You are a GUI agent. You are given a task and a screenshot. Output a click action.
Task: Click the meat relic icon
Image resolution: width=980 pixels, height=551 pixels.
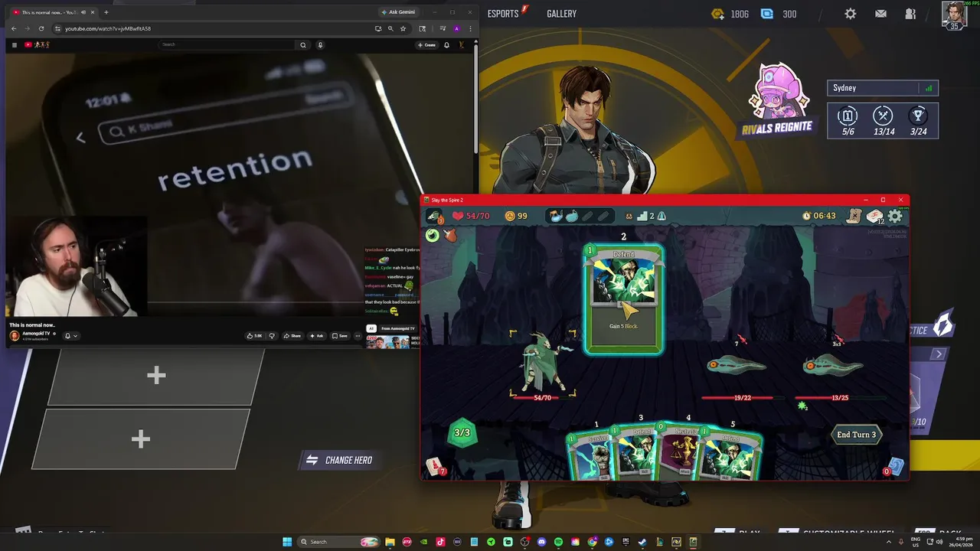(450, 236)
